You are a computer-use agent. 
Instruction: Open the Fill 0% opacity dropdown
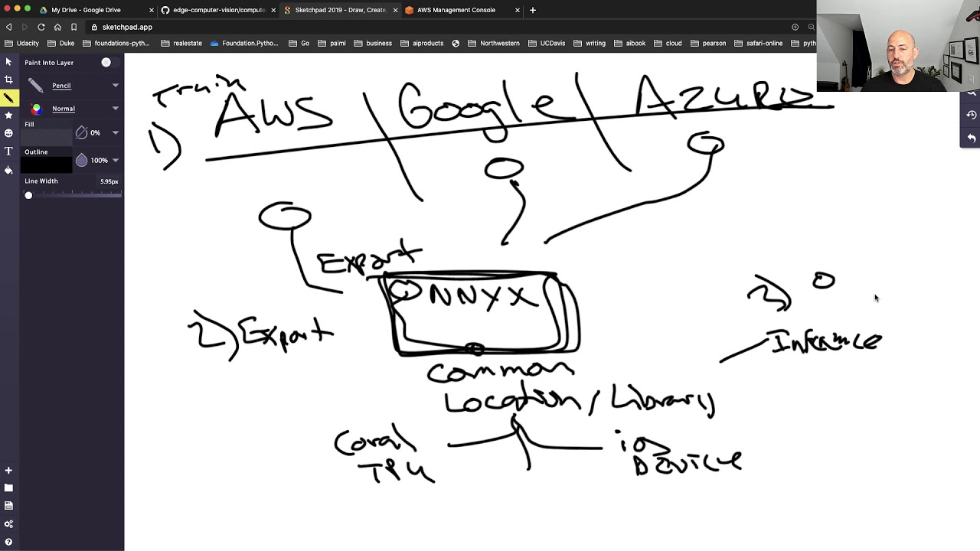116,132
